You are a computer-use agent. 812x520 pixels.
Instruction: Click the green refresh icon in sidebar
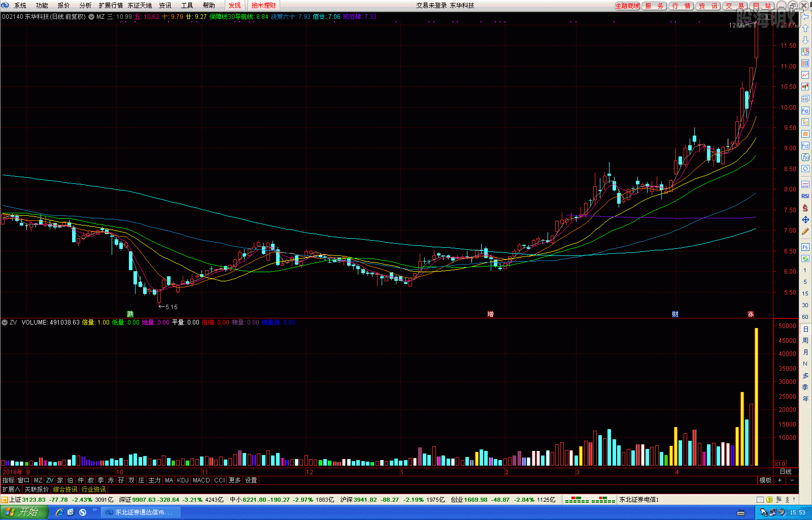805,259
